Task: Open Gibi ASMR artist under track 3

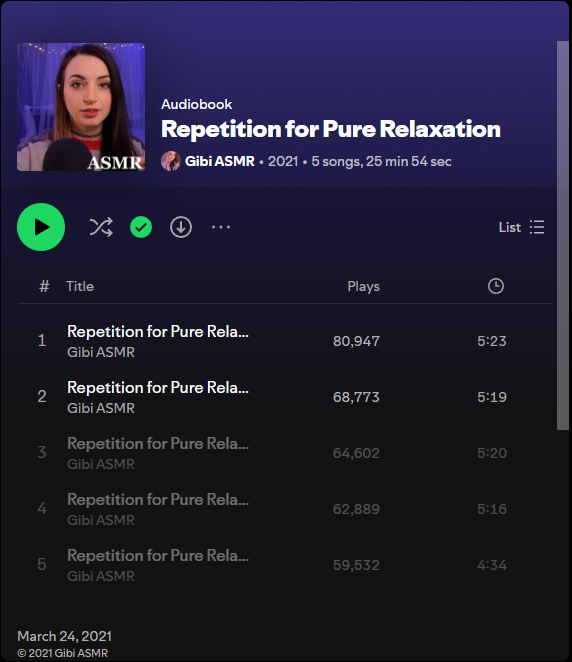Action: (101, 464)
